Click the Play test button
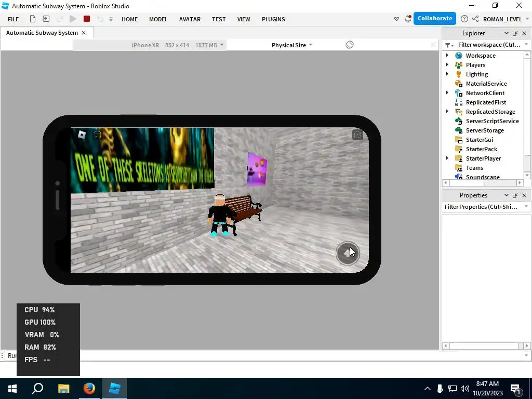 pos(73,19)
